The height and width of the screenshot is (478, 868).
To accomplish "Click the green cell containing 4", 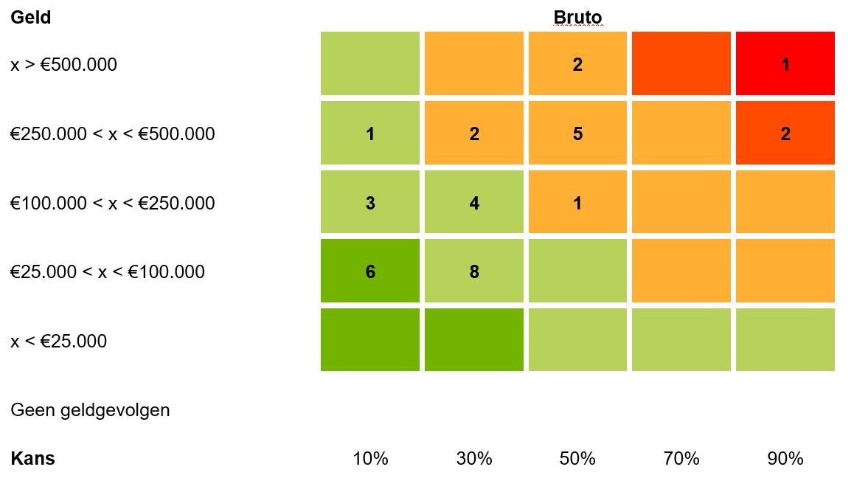I will pos(473,203).
